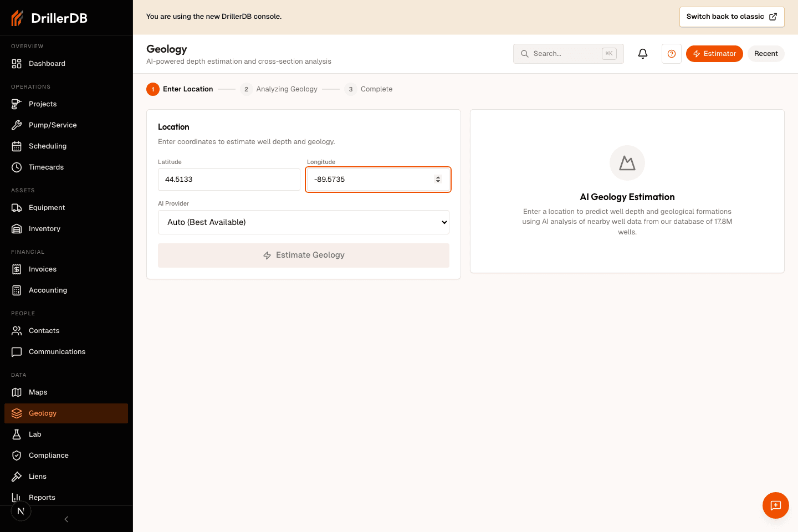Click the Projects drill icon

[17, 104]
